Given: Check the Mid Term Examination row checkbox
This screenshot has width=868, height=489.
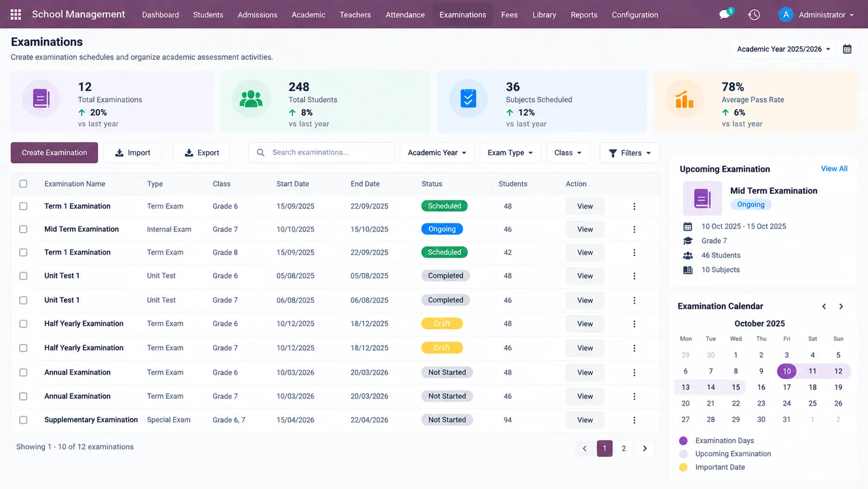Looking at the screenshot, I should [23, 229].
